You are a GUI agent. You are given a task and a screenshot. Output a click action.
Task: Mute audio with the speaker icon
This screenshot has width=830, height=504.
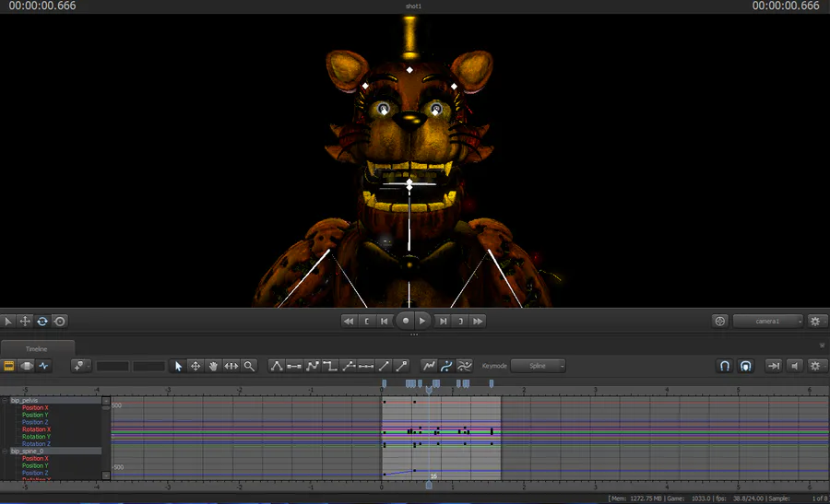tap(795, 366)
